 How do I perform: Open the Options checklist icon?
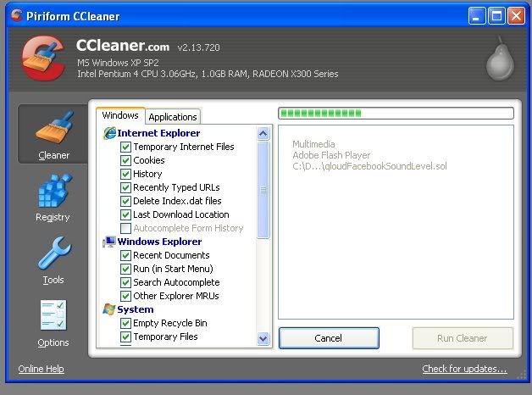point(53,315)
